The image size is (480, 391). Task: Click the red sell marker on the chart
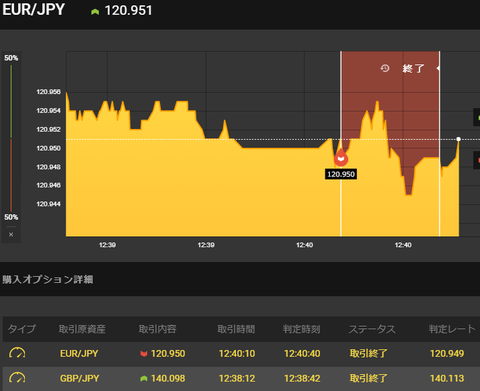[341, 158]
